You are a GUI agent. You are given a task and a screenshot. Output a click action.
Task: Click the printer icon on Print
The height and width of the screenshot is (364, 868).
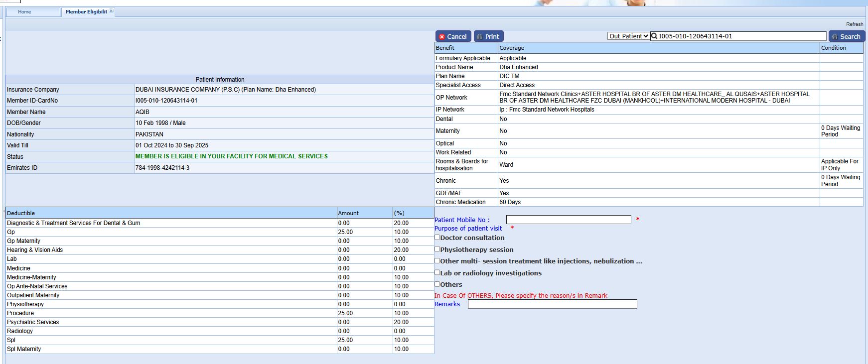coord(479,37)
